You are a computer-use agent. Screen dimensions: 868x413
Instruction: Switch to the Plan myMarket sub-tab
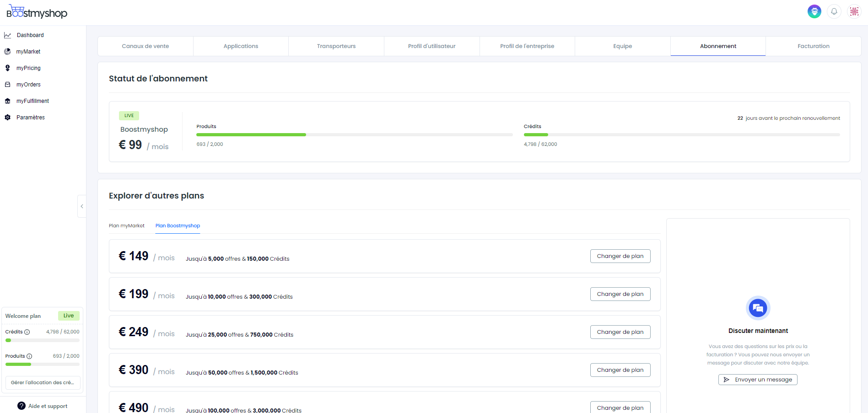127,226
